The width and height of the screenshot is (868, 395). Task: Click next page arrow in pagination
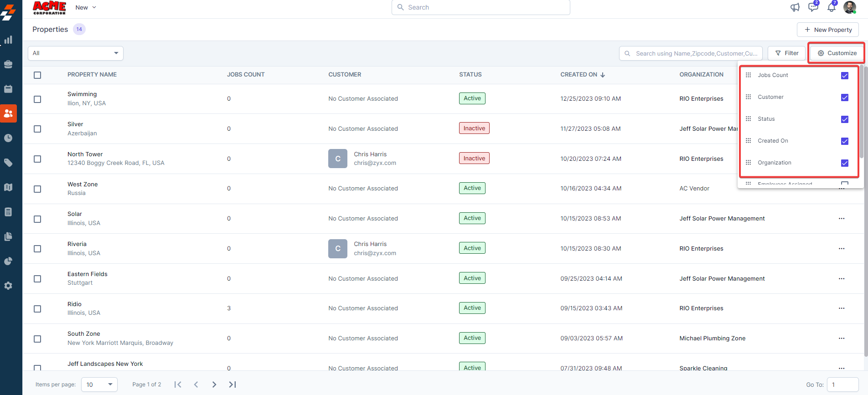pos(214,385)
